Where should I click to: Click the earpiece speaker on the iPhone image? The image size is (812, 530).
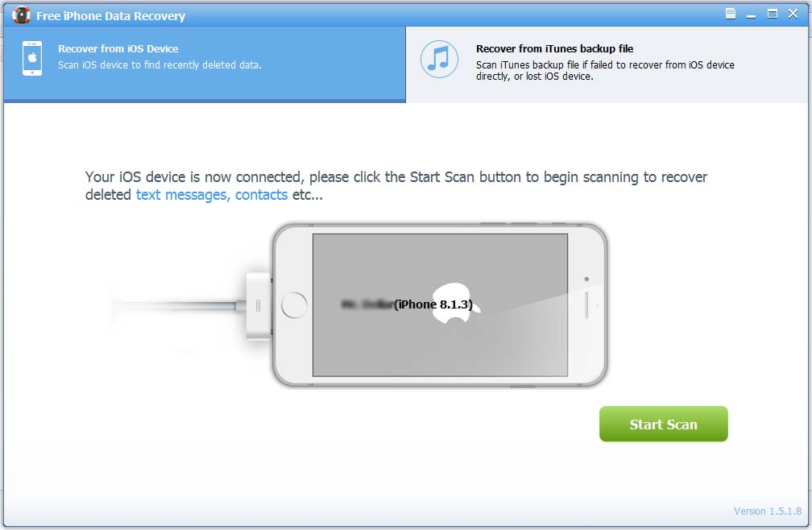586,304
